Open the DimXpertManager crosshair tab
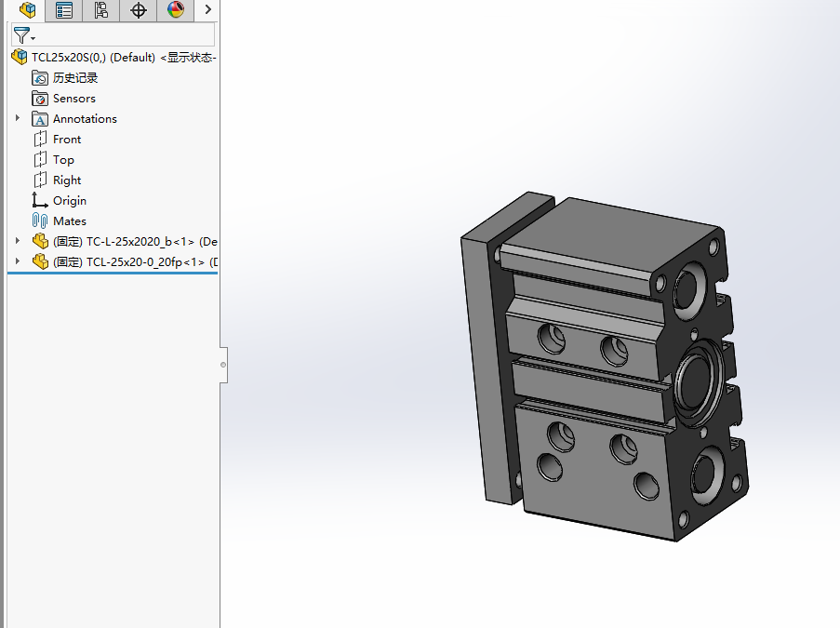 (x=139, y=9)
